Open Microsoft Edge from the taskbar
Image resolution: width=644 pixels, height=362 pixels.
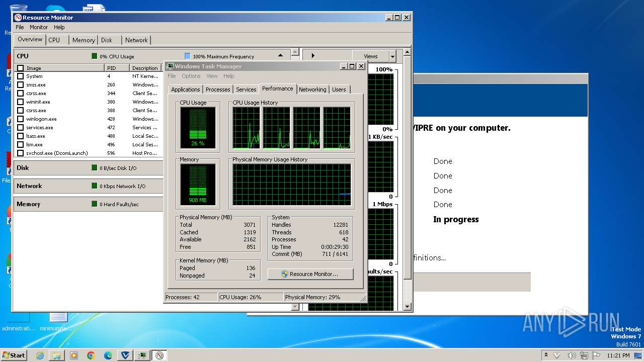[108, 355]
